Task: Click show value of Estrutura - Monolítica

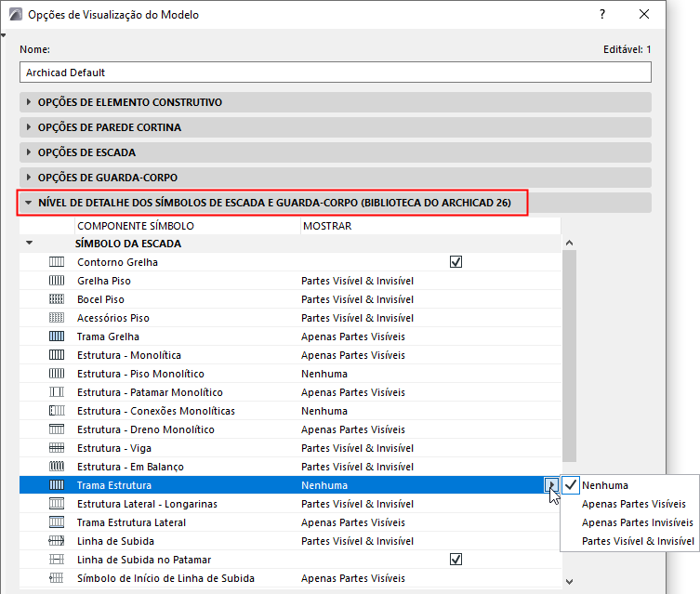Action: (353, 355)
